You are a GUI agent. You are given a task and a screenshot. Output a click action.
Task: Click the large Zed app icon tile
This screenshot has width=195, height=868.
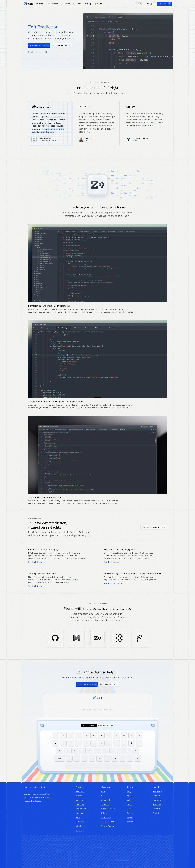(x=98, y=185)
